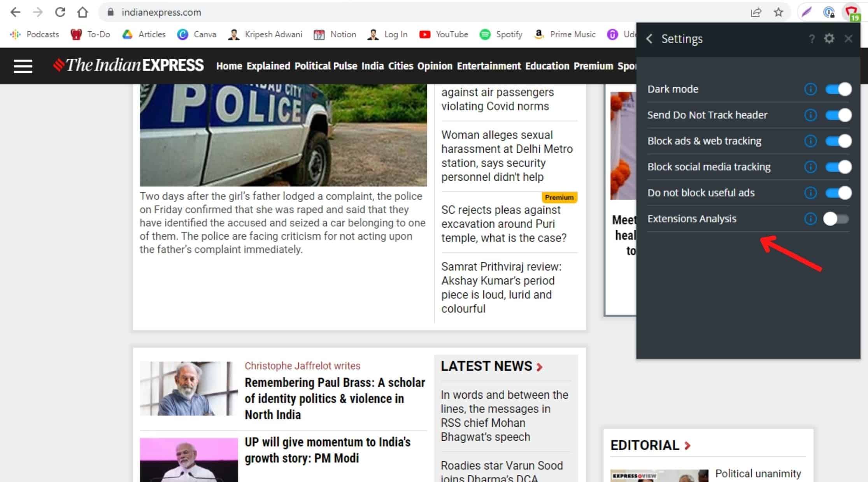The height and width of the screenshot is (482, 868).
Task: Click the help question mark icon
Action: tap(812, 39)
